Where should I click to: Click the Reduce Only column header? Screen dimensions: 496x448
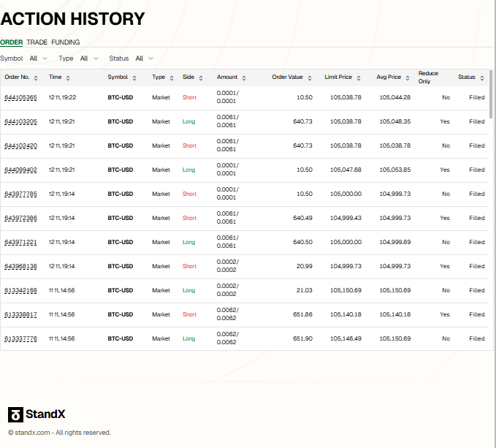(x=428, y=77)
